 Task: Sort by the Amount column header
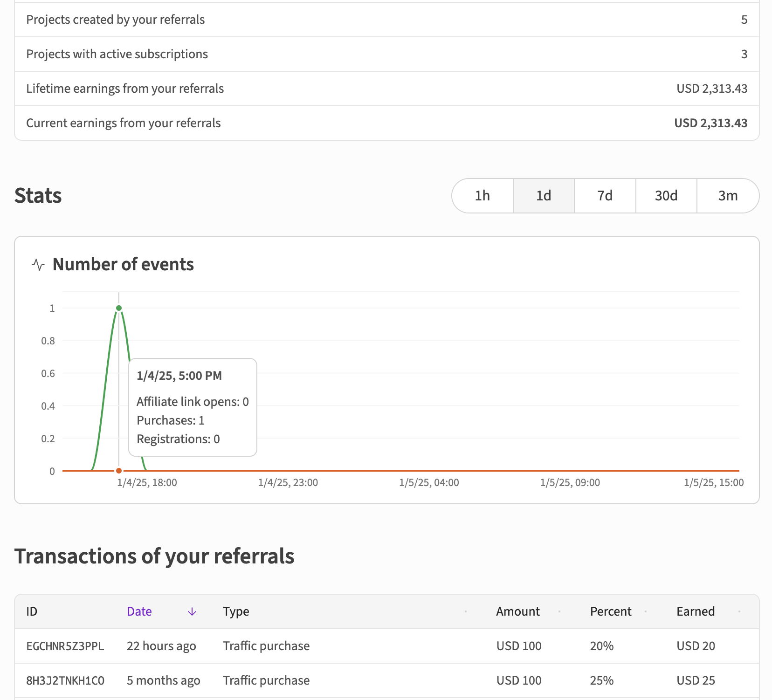517,611
